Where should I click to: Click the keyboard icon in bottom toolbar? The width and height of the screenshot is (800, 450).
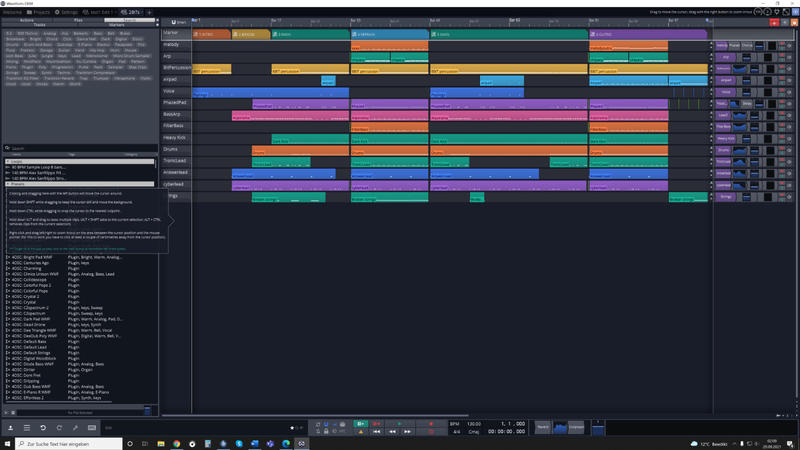(92, 428)
